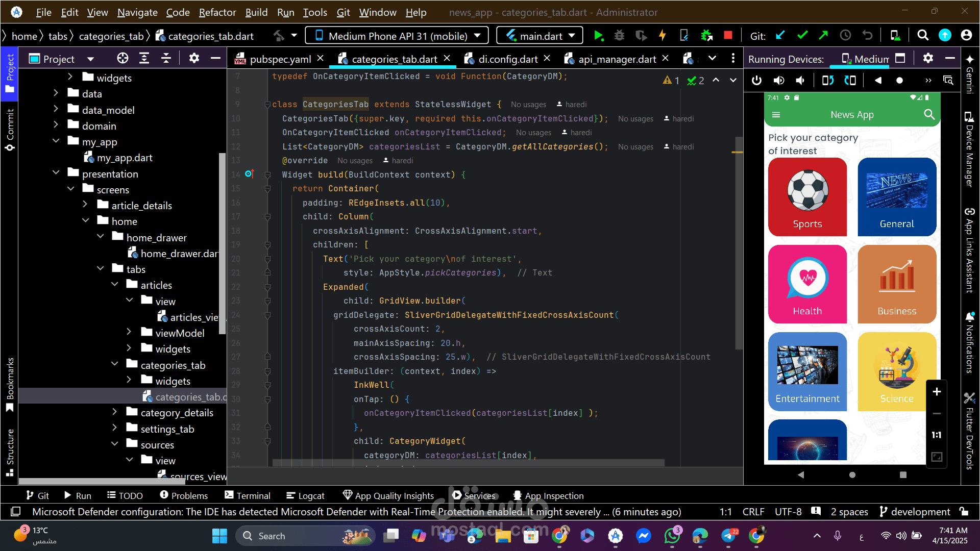Toggle the Project tool window stripe button
This screenshot has height=551, width=980.
coord(10,73)
